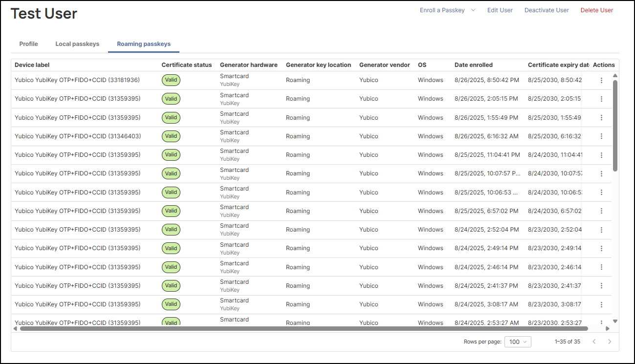This screenshot has width=635, height=364.
Task: Click kebab icon for 8/24/2025, 2:52:04 PM row
Action: tap(601, 230)
